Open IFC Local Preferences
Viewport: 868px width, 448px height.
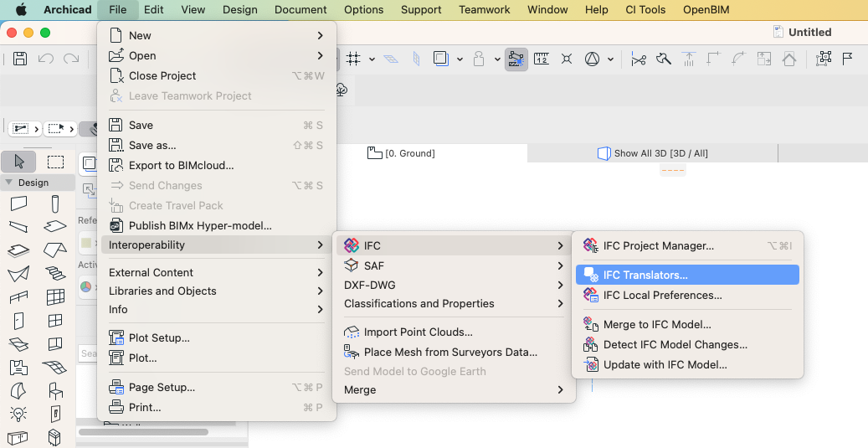(x=687, y=295)
